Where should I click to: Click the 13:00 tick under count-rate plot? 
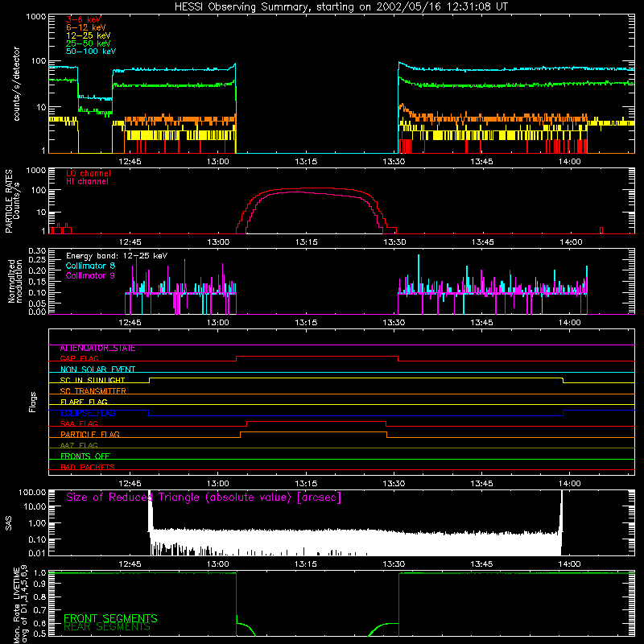pyautogui.click(x=217, y=162)
